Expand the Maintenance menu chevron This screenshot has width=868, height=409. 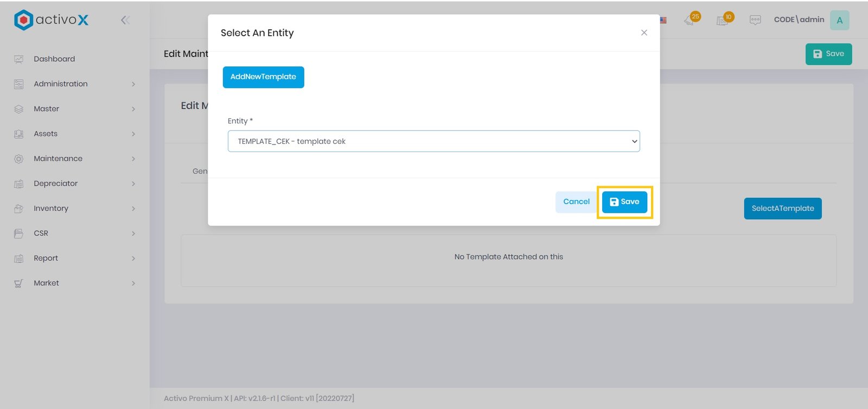click(x=133, y=159)
